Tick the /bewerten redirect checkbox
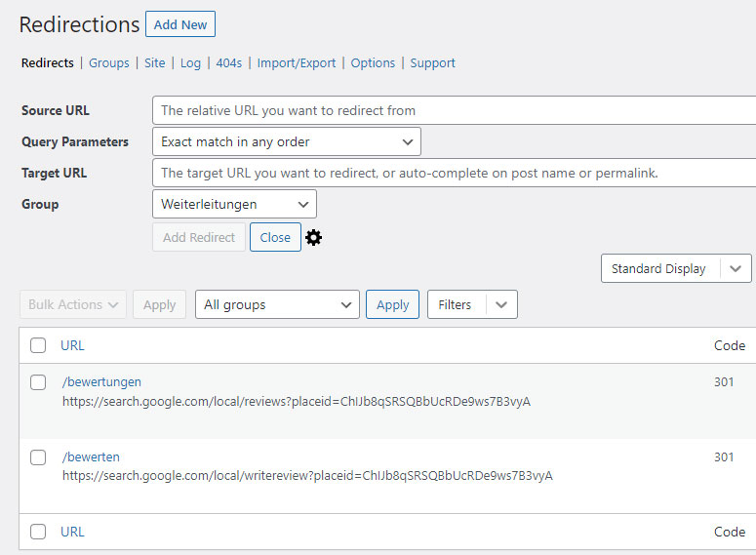Screen dimensions: 756x555 (38, 457)
